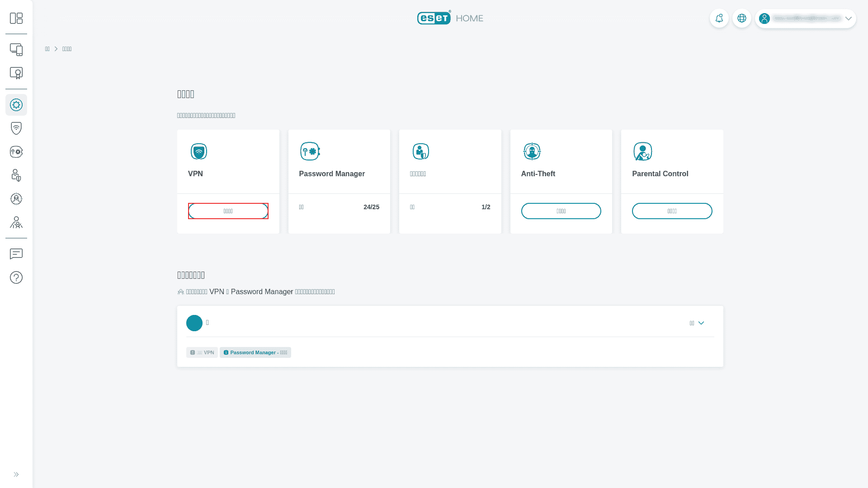Expand the account dropdown at top right

pos(849,19)
